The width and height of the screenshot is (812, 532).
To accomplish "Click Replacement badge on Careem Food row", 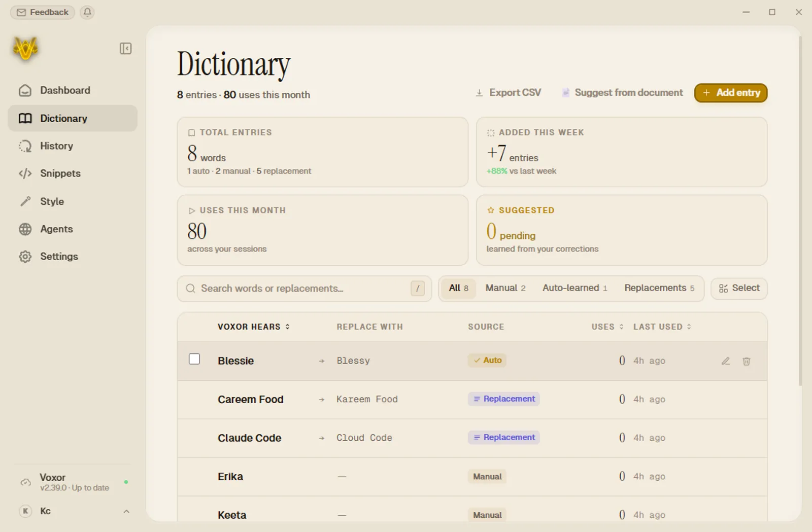I will [x=503, y=399].
